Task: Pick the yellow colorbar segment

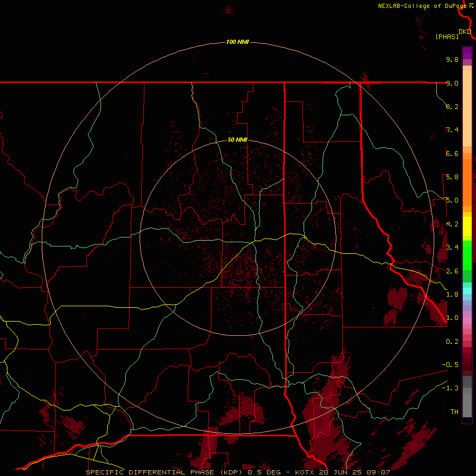Action: click(x=467, y=226)
